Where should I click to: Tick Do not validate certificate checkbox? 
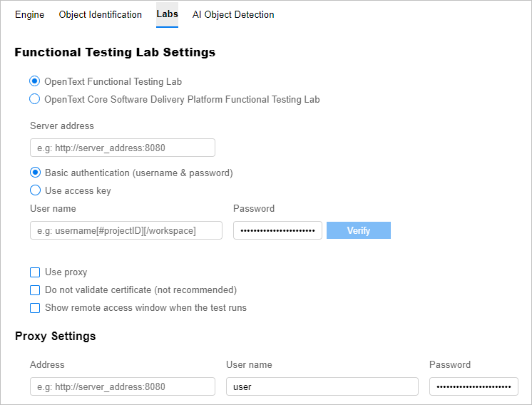click(35, 290)
